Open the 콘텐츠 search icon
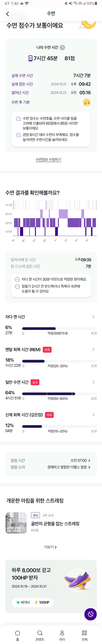This screenshot has height=644, width=102. coord(40,633)
